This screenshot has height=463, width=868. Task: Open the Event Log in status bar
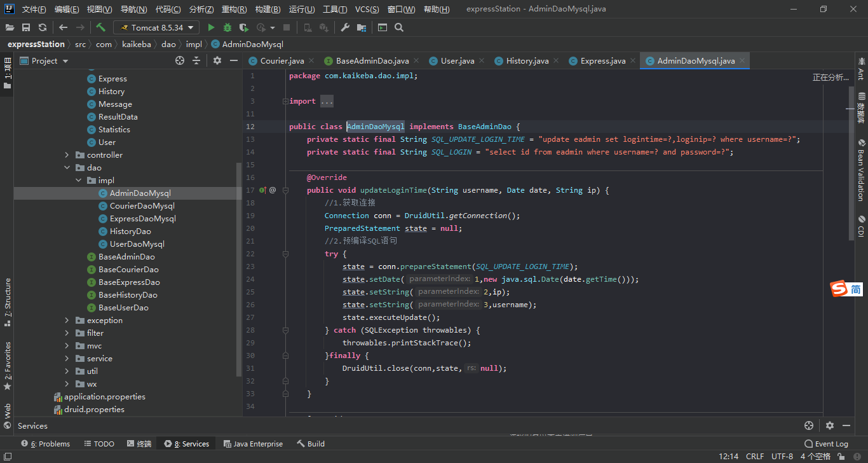pos(826,444)
